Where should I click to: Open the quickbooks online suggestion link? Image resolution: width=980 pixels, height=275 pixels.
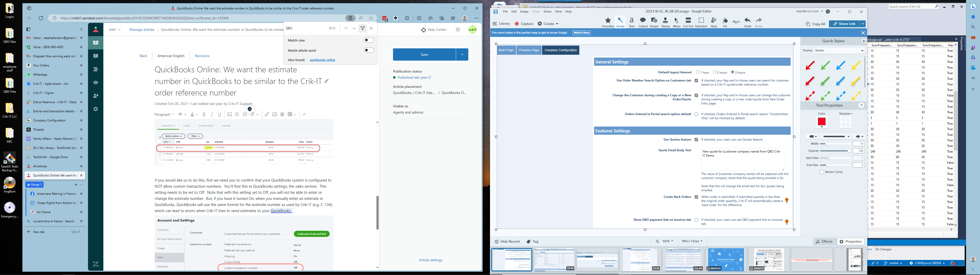(x=322, y=60)
